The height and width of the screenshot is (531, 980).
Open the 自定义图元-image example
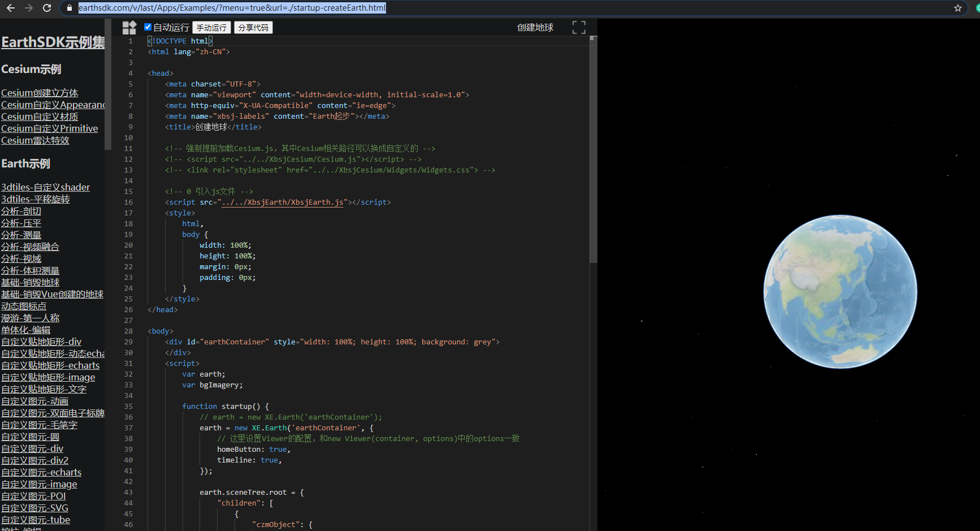(x=39, y=484)
